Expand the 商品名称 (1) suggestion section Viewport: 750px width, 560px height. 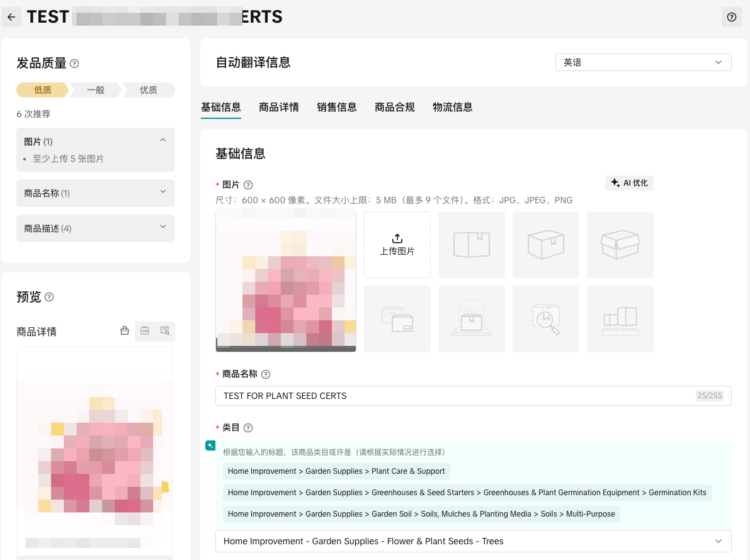[163, 193]
